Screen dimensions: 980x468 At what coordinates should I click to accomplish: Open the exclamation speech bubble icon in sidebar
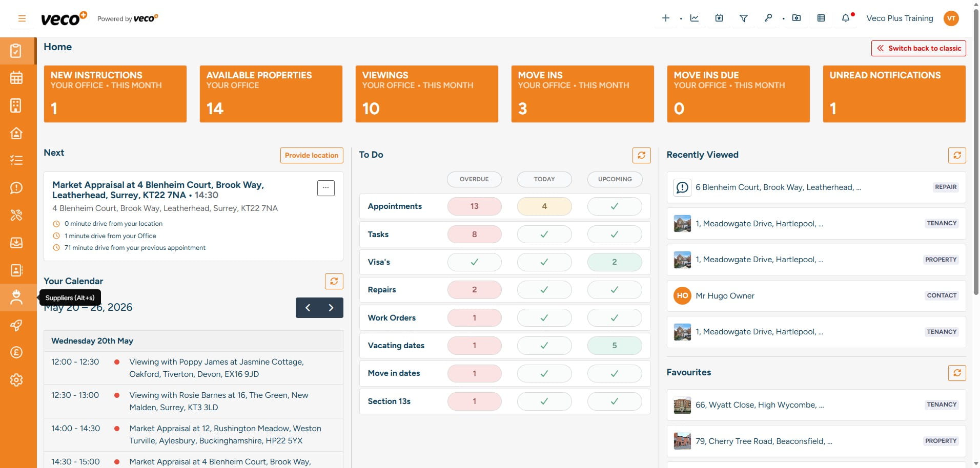[x=16, y=188]
